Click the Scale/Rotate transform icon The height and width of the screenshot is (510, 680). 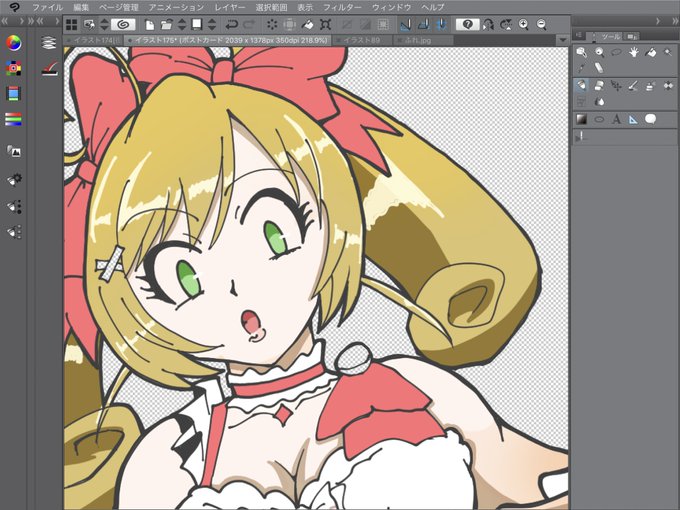[325, 25]
